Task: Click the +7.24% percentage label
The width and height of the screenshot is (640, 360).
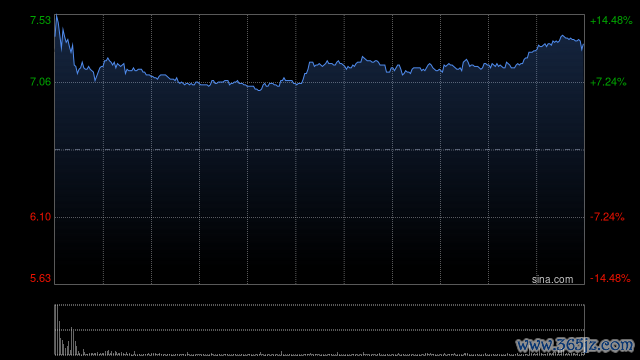Action: point(608,82)
